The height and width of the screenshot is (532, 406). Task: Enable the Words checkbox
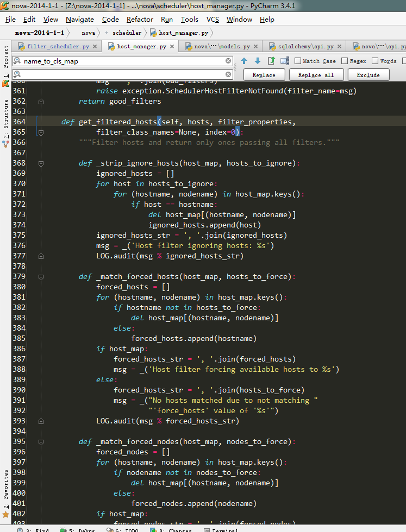click(x=375, y=61)
